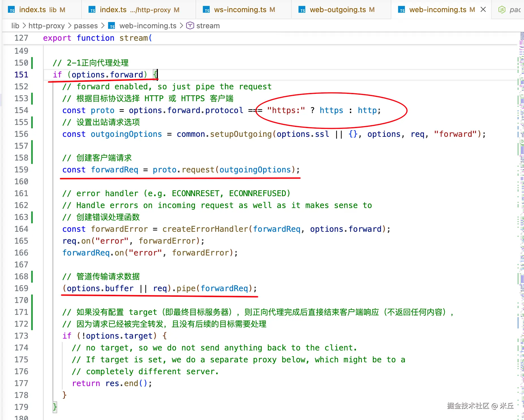Screen dimensions: 524x420
Task: Click the 'forwardReq' variable on line 159
Action: point(115,170)
